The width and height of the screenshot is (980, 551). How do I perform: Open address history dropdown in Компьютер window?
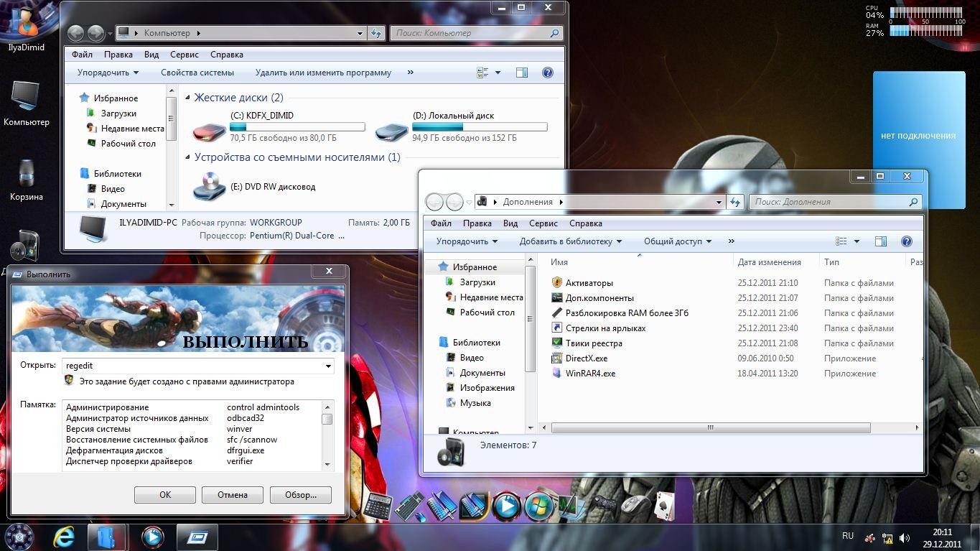pyautogui.click(x=360, y=33)
